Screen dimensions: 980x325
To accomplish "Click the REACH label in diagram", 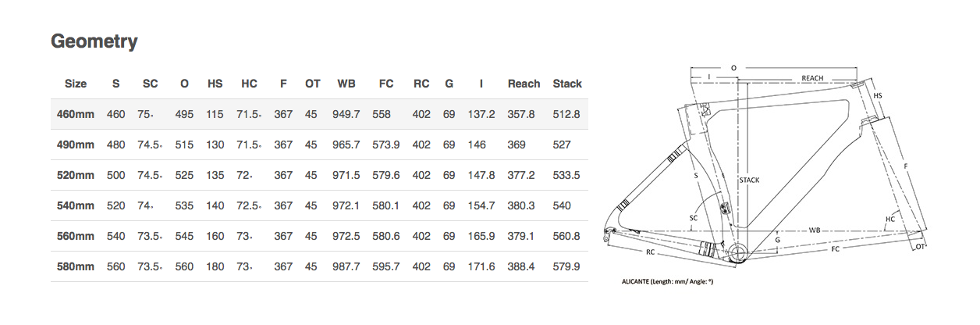I will 812,78.
